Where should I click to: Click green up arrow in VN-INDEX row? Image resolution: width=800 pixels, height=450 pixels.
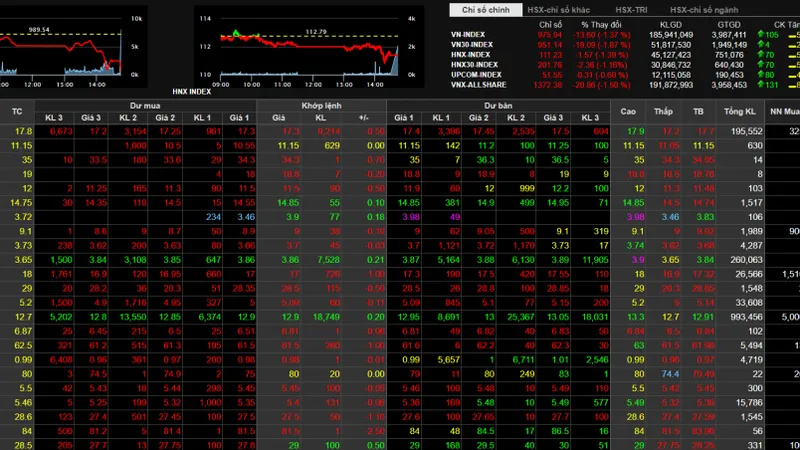[x=761, y=34]
